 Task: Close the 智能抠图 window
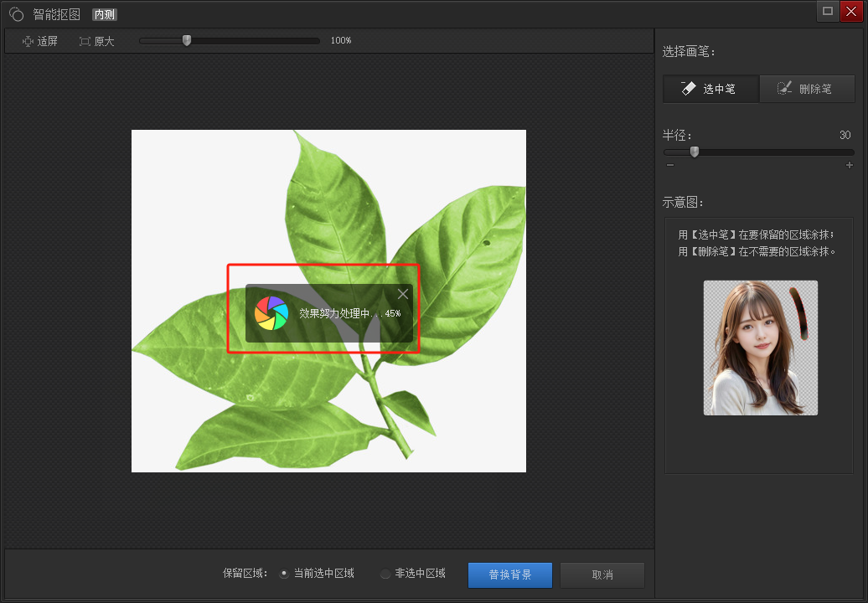click(851, 11)
